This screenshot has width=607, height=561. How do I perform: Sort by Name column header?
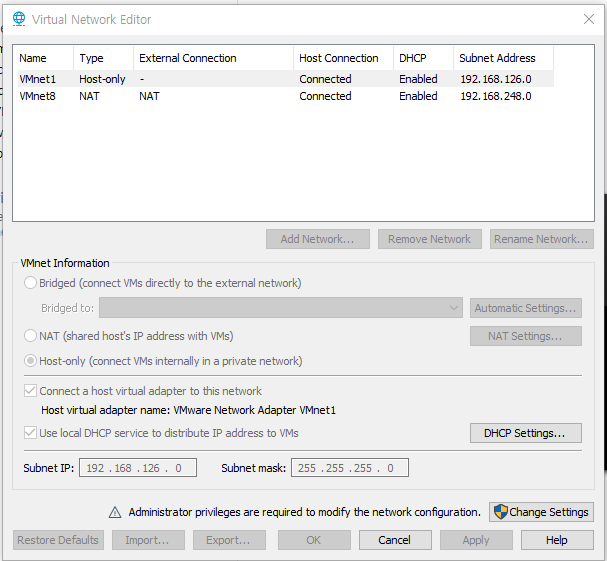point(45,58)
